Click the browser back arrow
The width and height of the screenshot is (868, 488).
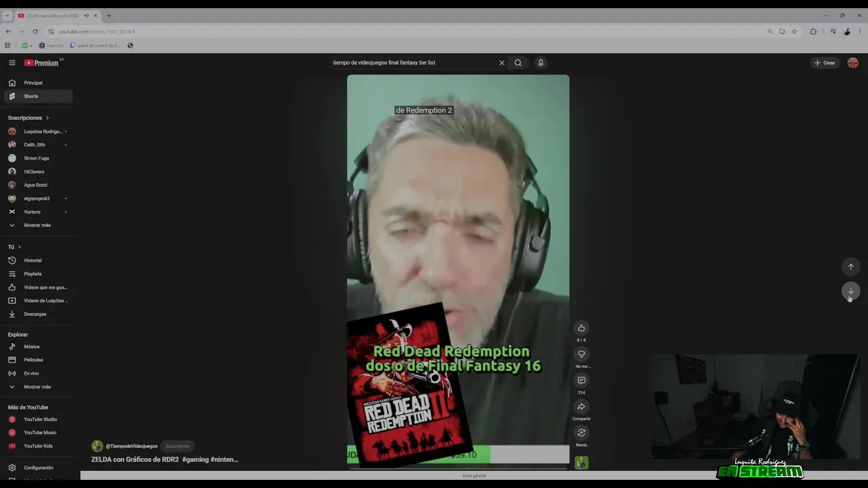[x=8, y=31]
